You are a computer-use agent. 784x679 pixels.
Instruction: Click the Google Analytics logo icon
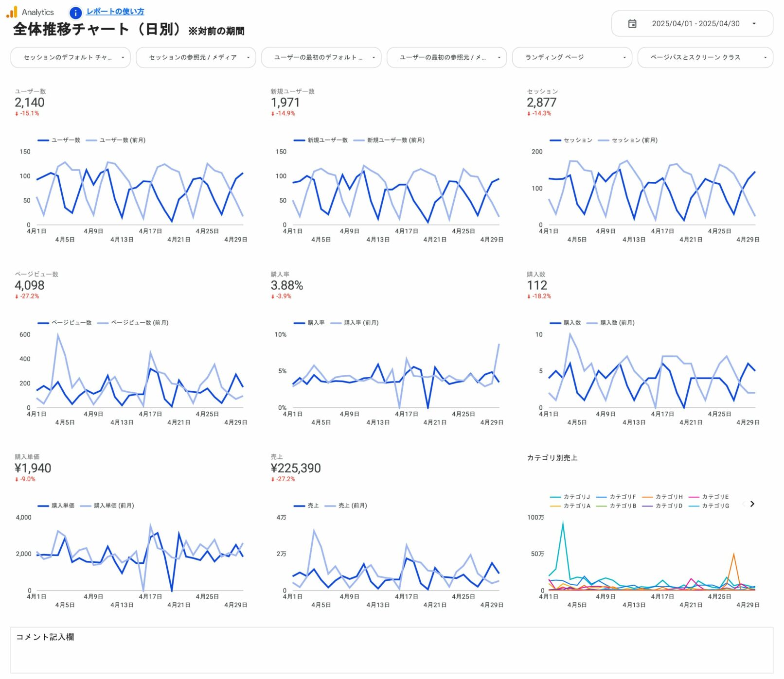(11, 12)
